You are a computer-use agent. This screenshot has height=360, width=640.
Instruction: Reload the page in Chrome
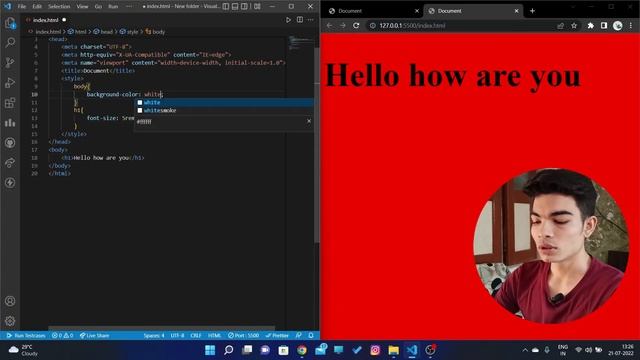pyautogui.click(x=356, y=25)
